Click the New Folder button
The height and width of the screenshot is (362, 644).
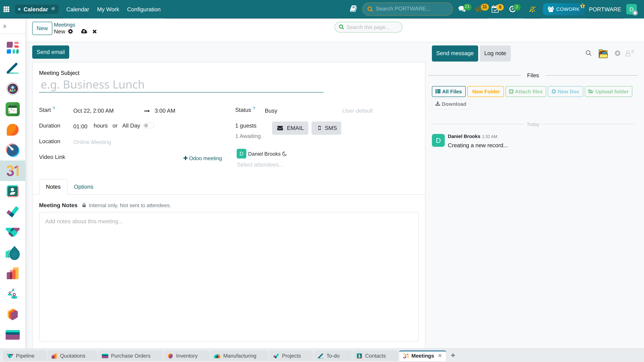(485, 92)
